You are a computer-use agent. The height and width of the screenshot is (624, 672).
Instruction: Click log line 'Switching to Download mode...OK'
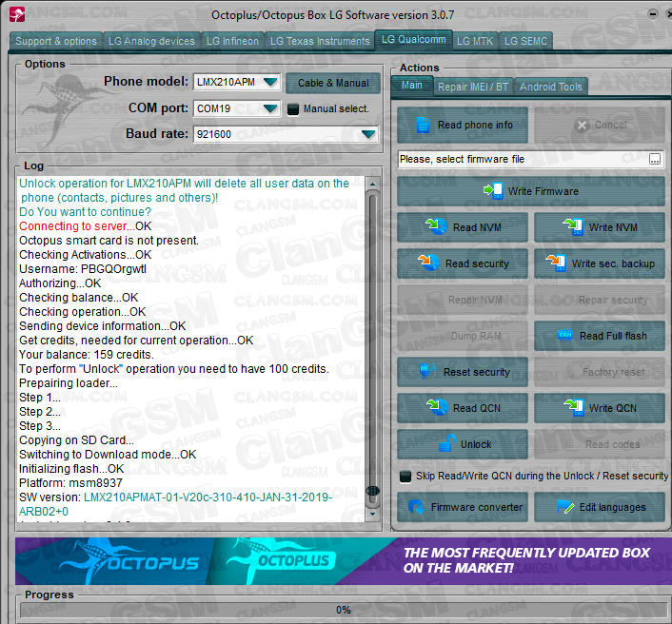pyautogui.click(x=108, y=455)
